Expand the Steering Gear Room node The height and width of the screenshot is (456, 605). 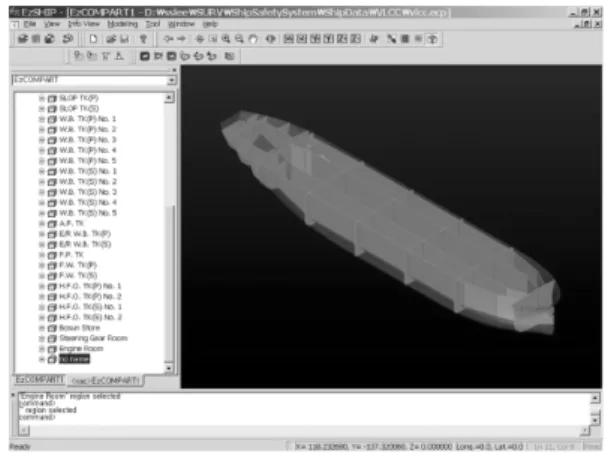42,338
